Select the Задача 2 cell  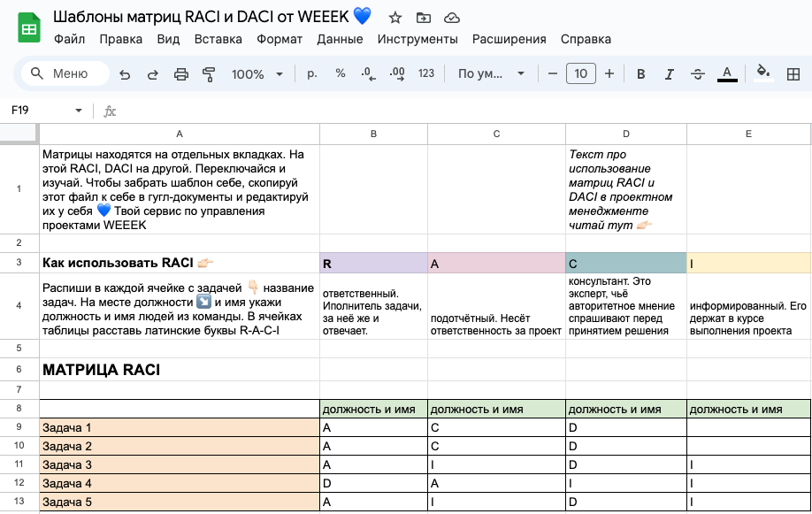click(x=180, y=446)
